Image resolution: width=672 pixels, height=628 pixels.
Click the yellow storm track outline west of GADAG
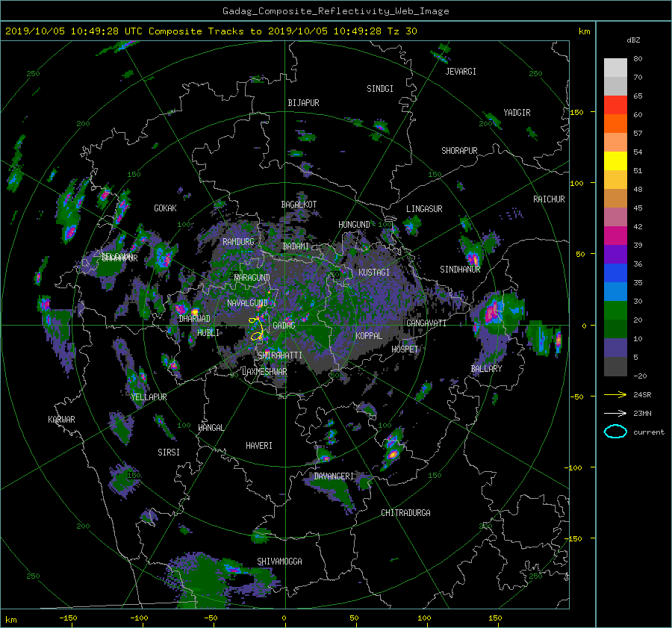click(x=256, y=329)
